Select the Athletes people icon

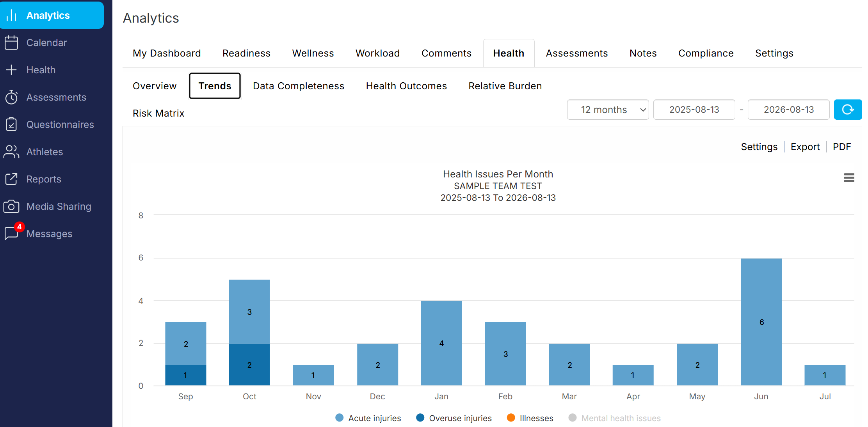(11, 152)
